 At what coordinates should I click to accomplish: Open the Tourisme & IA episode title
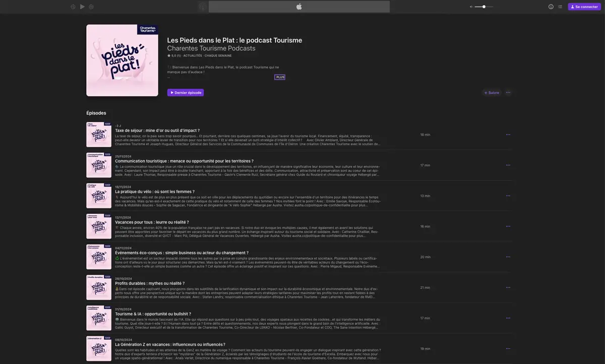click(x=153, y=314)
